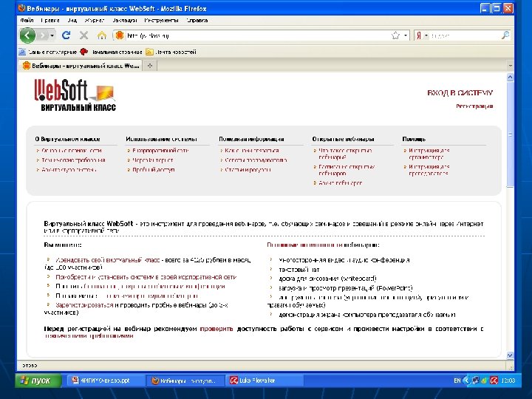Switch to the PowerPoint .ppt taskbar window
Screen dimensions: 532x399
coord(106,381)
